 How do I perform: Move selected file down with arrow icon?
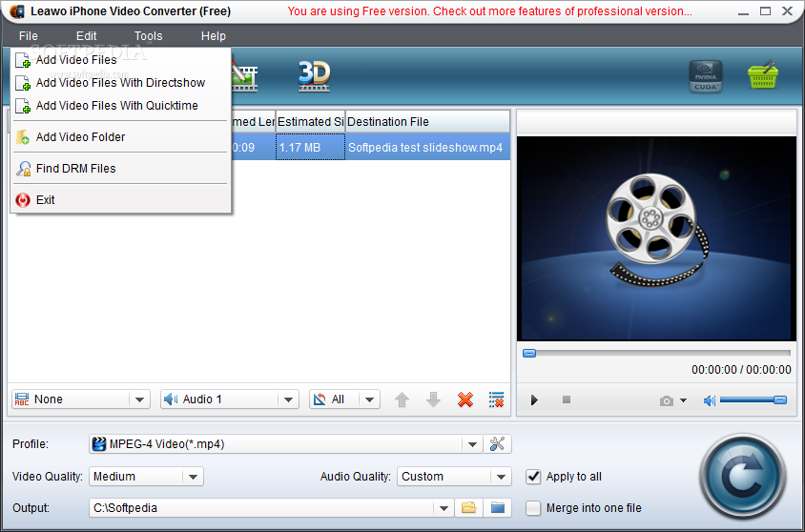[433, 399]
